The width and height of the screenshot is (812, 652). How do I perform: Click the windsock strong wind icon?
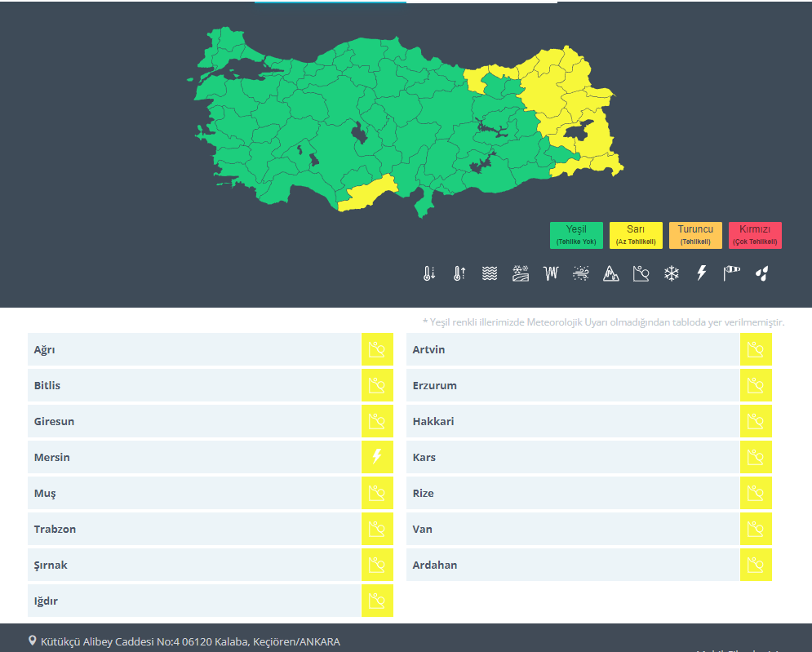(x=731, y=273)
